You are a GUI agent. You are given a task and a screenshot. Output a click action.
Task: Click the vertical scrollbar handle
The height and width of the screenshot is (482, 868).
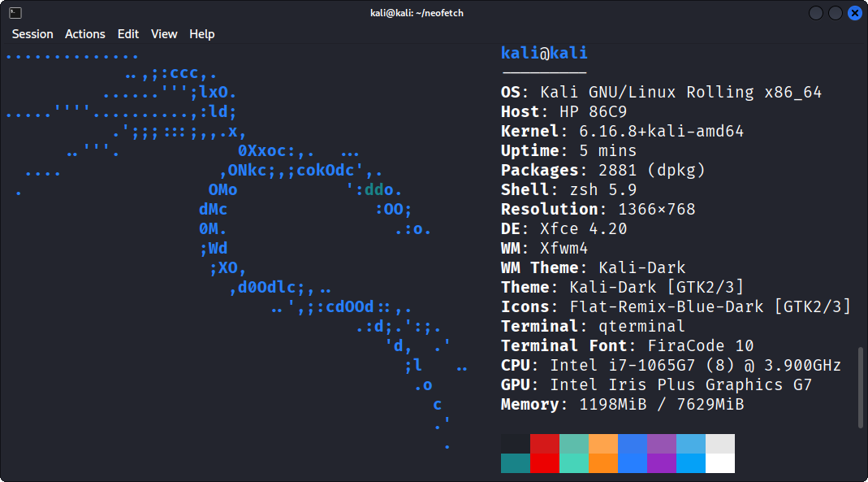[861, 387]
